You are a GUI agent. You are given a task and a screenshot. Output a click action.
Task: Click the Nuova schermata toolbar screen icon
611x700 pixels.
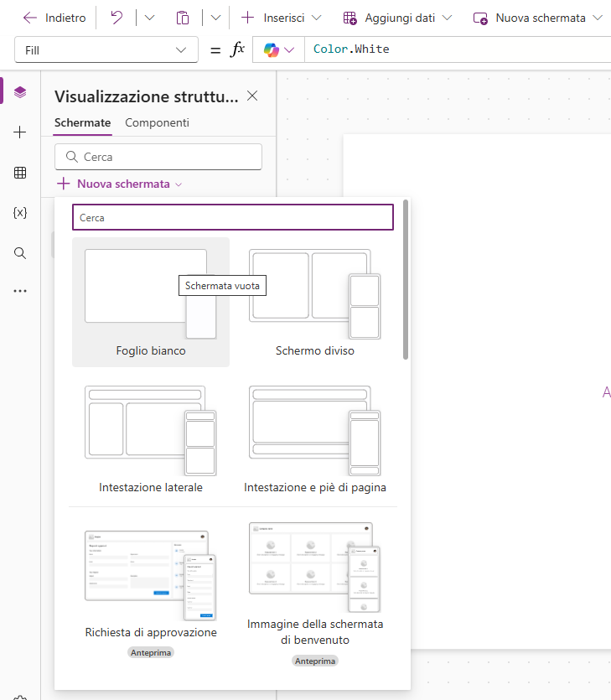point(480,18)
